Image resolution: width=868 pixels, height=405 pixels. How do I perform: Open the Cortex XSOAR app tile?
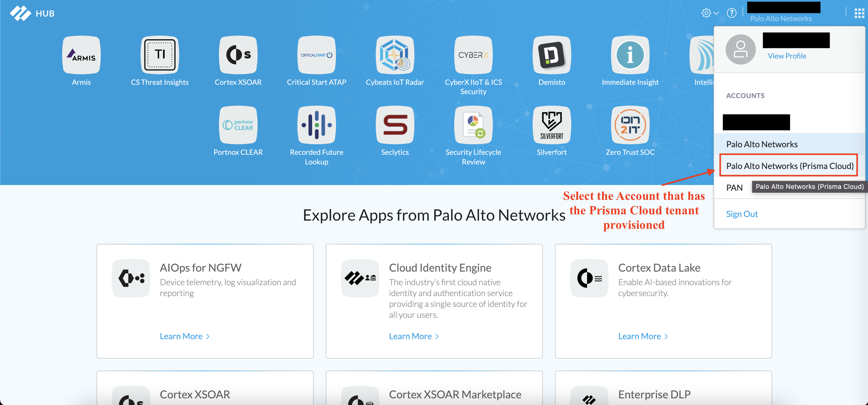point(238,55)
